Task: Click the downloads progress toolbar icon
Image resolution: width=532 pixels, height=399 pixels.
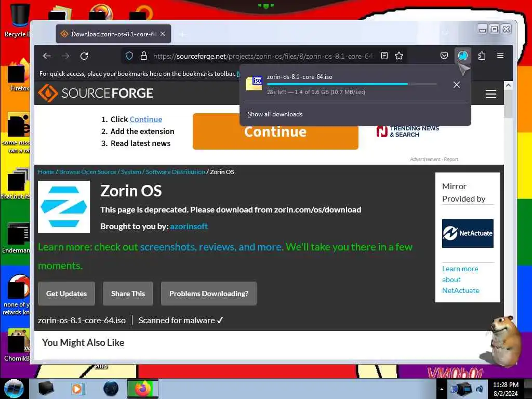Action: (463, 56)
